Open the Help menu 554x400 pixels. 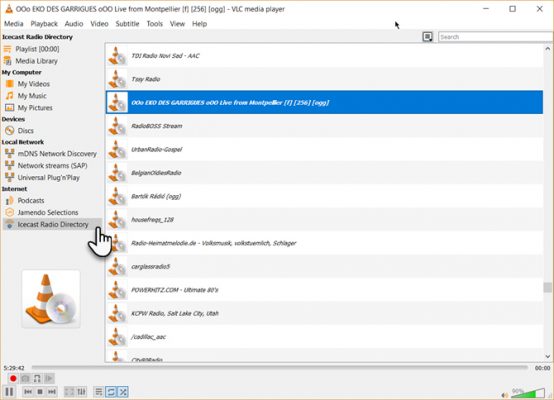click(x=200, y=24)
